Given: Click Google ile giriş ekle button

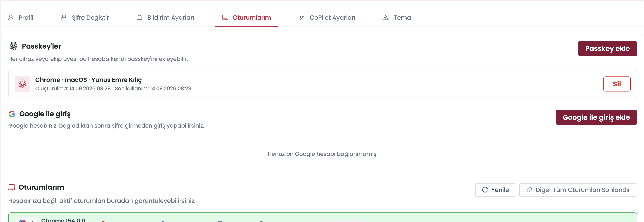Looking at the screenshot, I should coord(596,117).
